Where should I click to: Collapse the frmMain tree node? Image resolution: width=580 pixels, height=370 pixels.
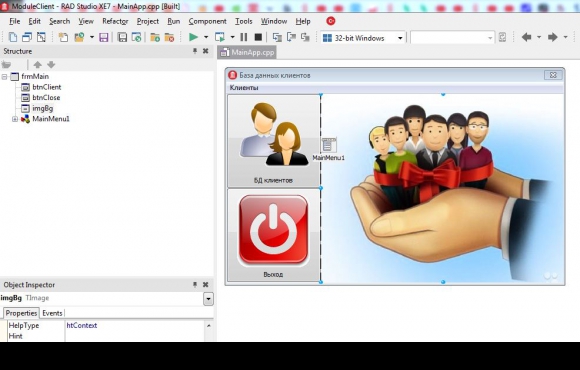tap(4, 77)
